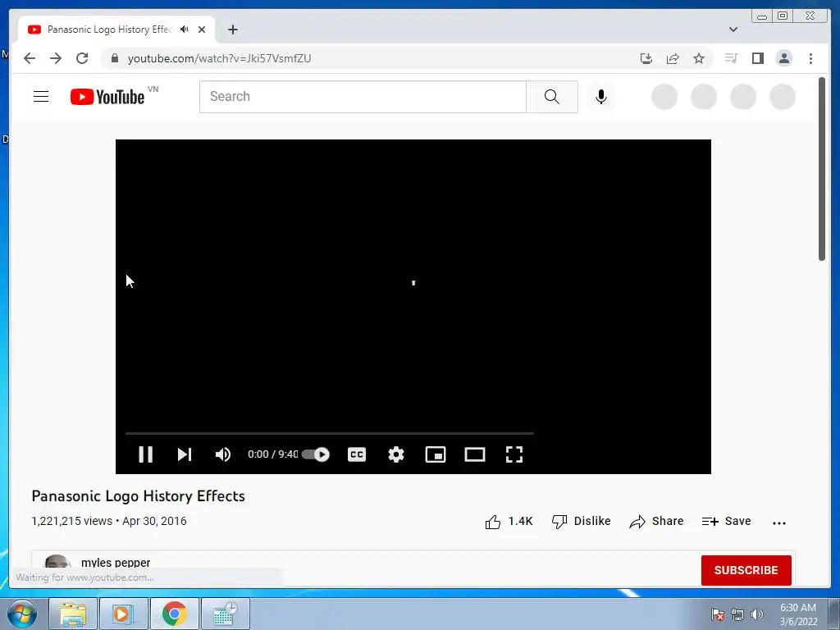Open the Windows Start menu
Viewport: 840px width, 630px height.
tap(22, 614)
